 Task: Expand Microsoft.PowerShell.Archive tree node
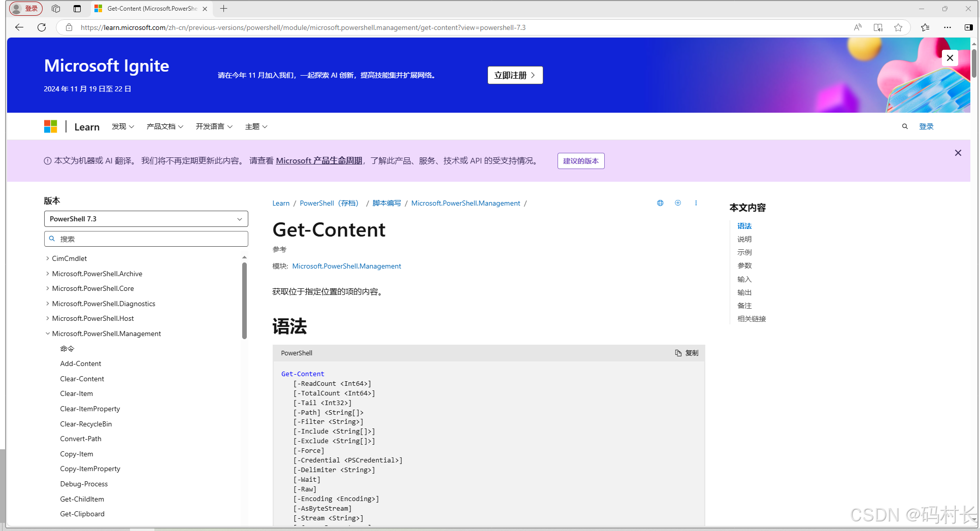[48, 274]
